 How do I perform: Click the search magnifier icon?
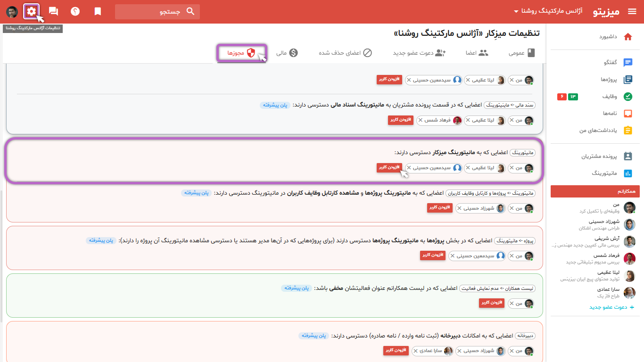coord(190,11)
